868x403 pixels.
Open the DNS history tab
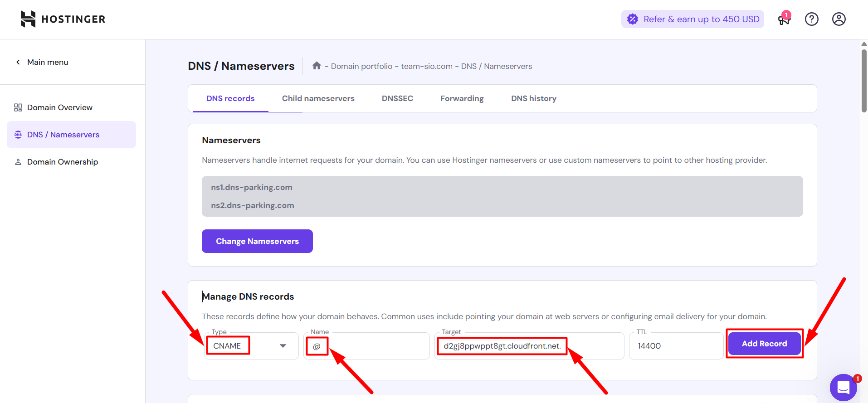point(534,98)
